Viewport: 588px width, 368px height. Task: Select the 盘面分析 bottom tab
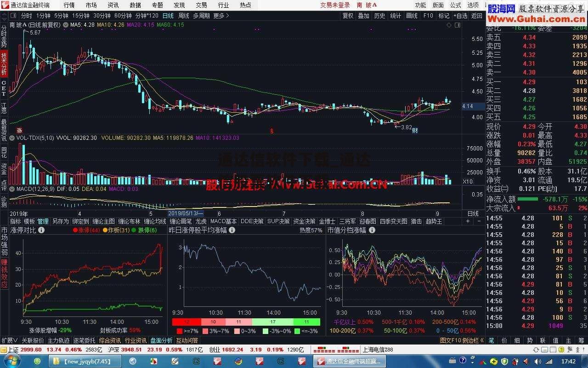point(161,340)
